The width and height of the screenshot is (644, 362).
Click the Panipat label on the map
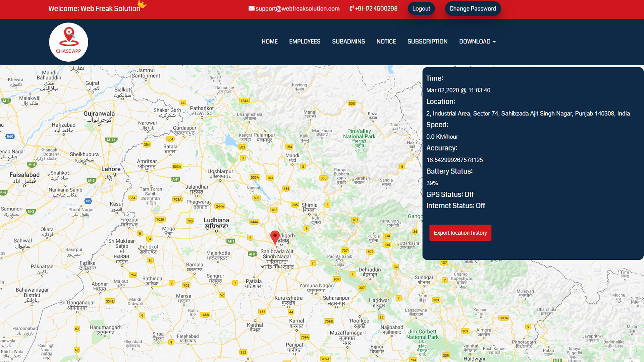click(294, 347)
